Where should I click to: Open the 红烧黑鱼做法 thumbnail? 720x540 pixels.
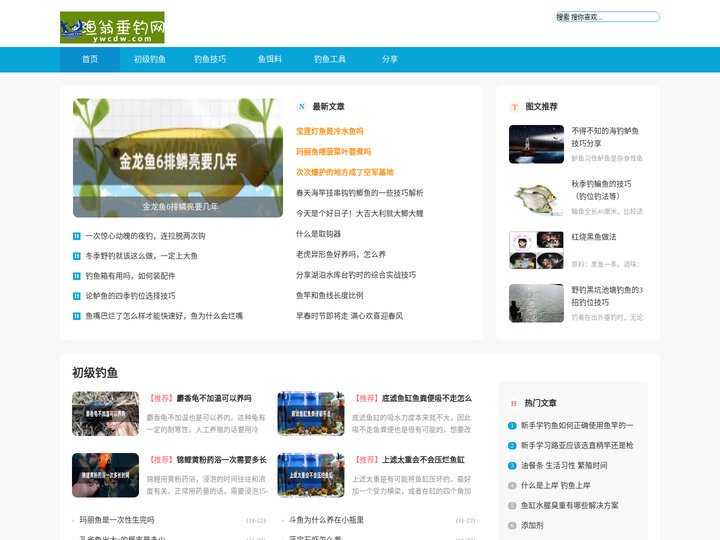point(536,250)
